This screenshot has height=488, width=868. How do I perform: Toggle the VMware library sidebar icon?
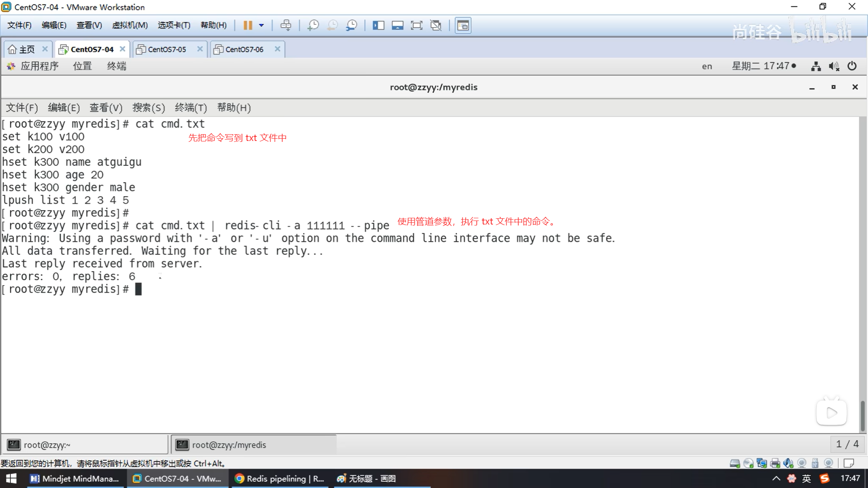click(378, 25)
